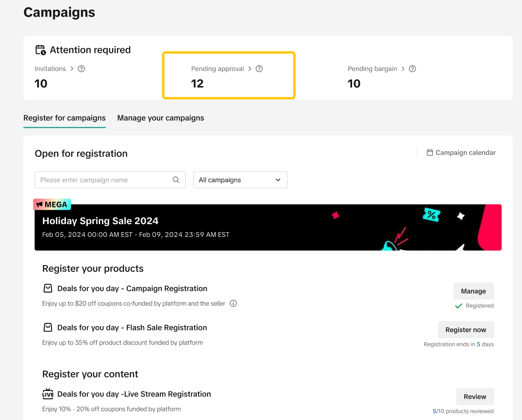Click the Campaign calendar icon
The width and height of the screenshot is (522, 420).
[x=430, y=153]
